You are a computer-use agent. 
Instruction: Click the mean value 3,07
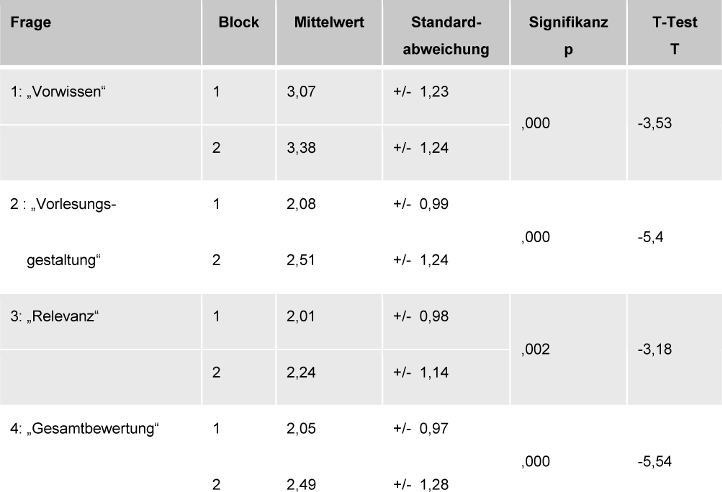click(300, 92)
